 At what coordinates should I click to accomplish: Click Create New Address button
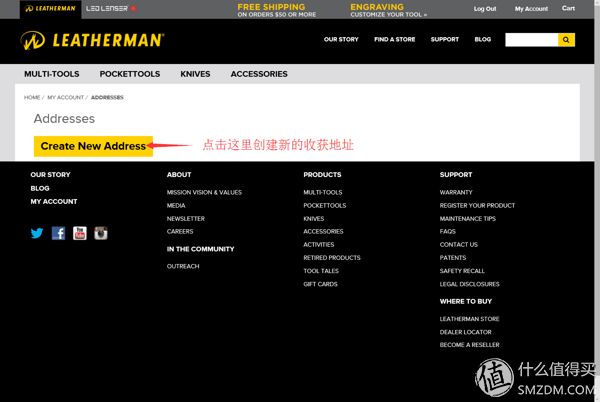pos(93,146)
